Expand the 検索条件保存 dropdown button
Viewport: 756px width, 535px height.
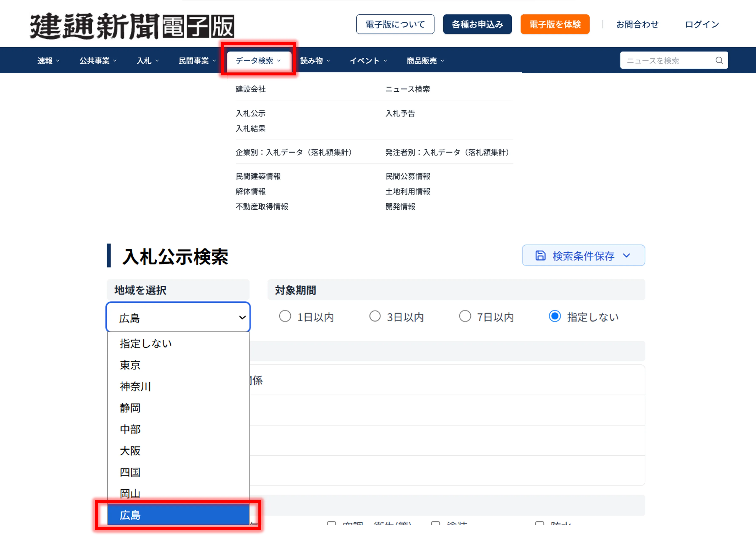583,256
